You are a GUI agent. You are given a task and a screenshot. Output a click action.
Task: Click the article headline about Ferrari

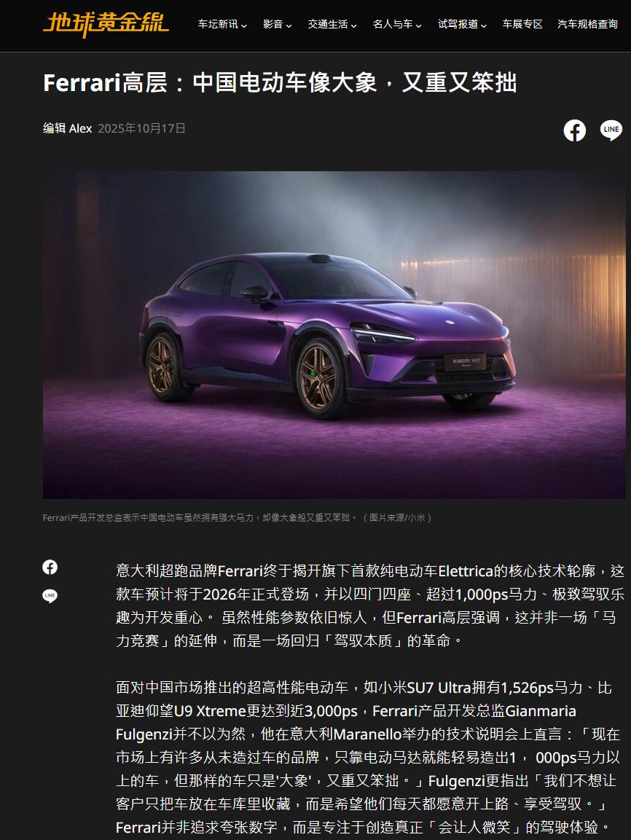coord(280,83)
